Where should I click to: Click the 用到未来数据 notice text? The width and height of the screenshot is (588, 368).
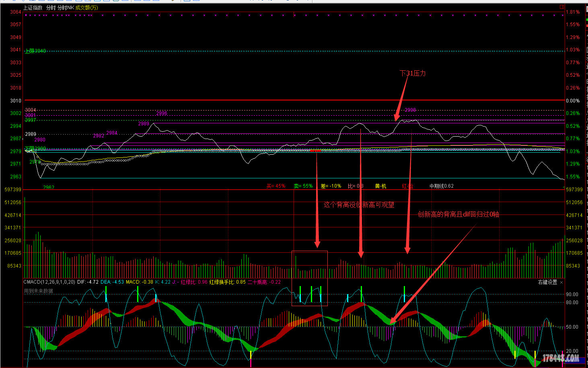click(x=39, y=291)
